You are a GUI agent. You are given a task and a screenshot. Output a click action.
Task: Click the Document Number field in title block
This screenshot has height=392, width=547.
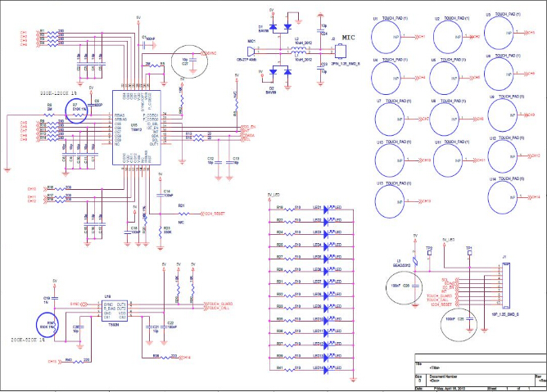443,376
